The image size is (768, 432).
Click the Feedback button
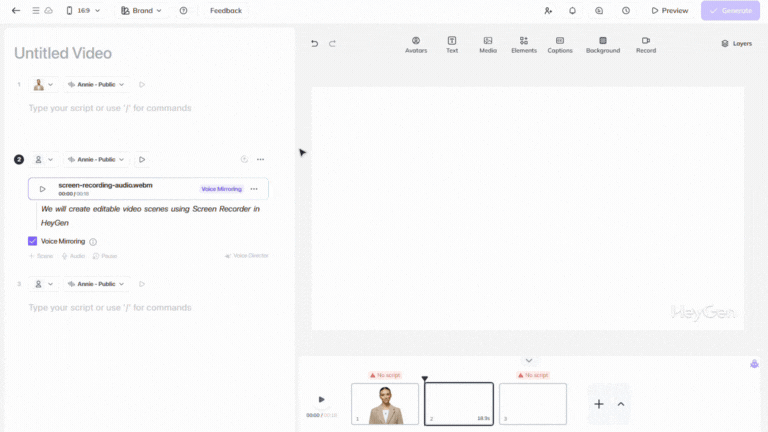pyautogui.click(x=226, y=10)
